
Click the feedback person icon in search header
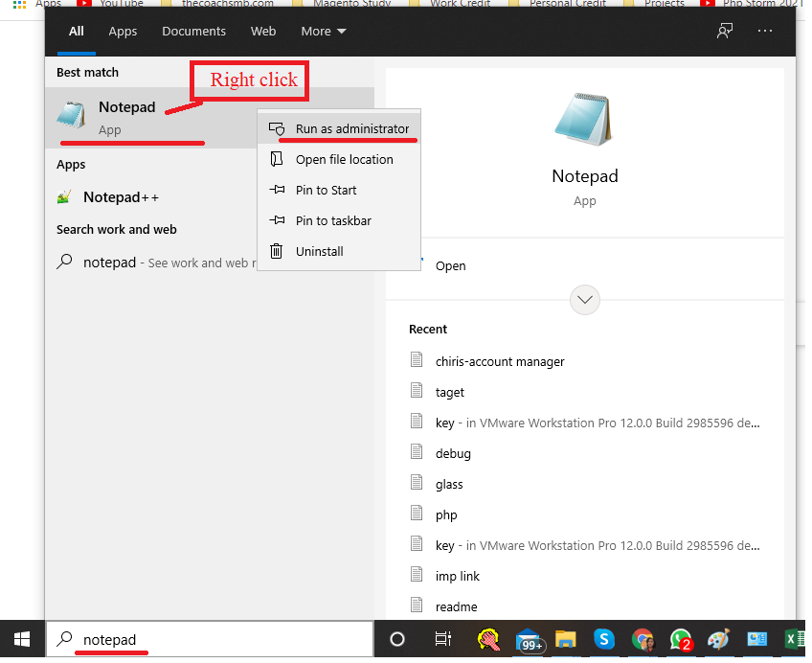725,31
